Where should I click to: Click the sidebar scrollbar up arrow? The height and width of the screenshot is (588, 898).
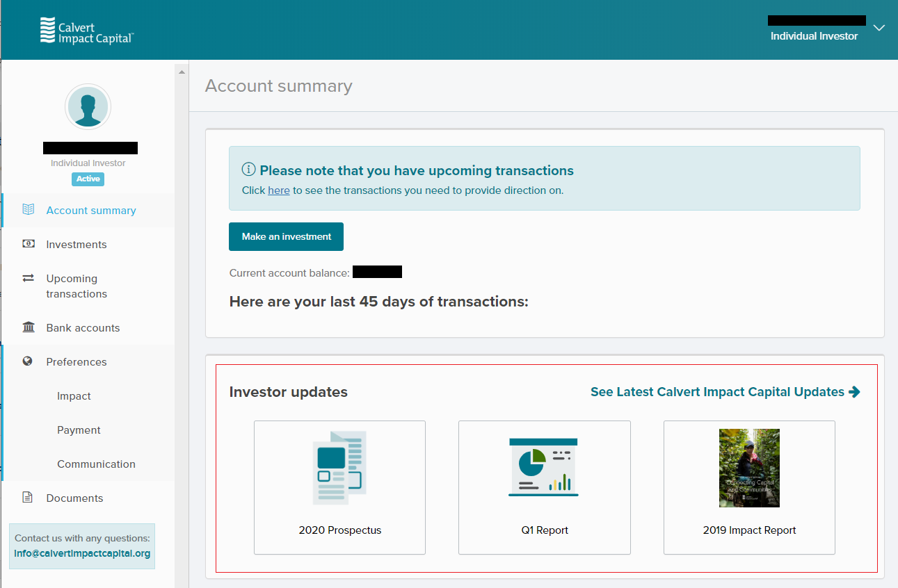pyautogui.click(x=182, y=72)
